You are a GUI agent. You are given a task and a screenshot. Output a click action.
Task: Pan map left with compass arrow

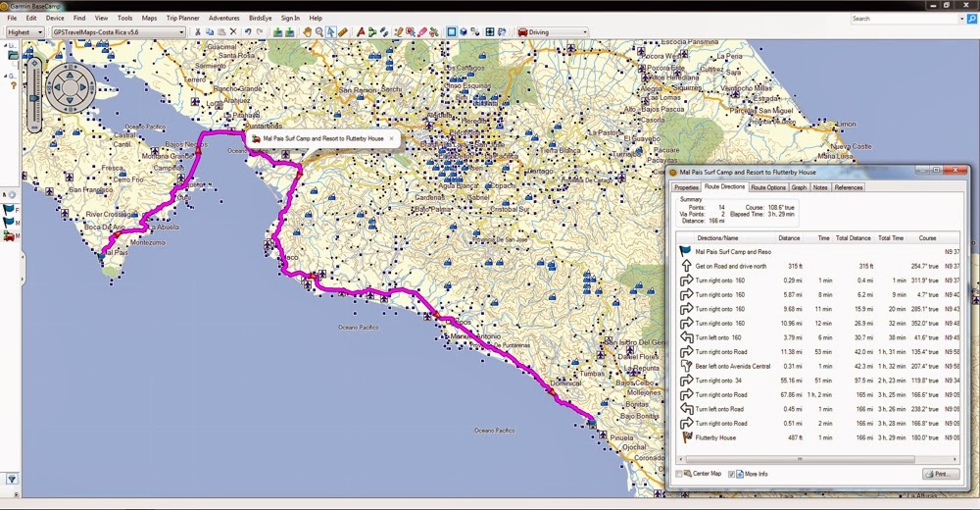point(57,88)
